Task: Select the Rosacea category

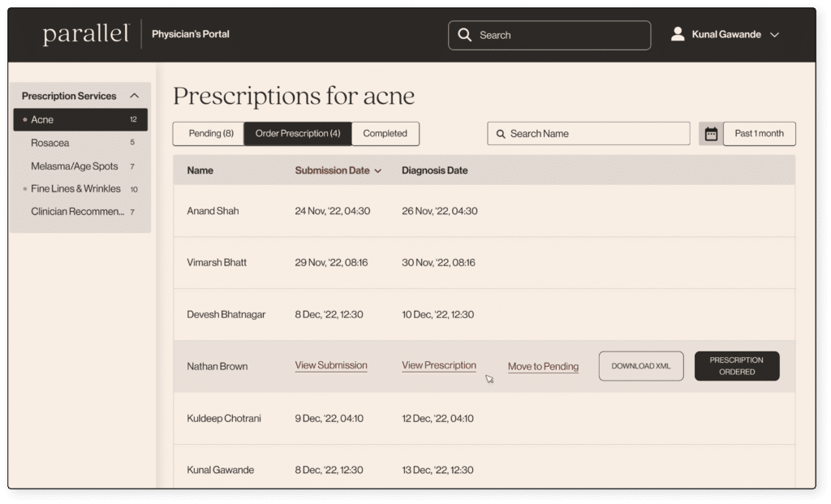Action: tap(50, 143)
